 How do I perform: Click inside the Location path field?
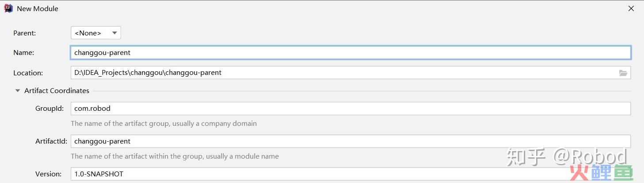pos(351,73)
